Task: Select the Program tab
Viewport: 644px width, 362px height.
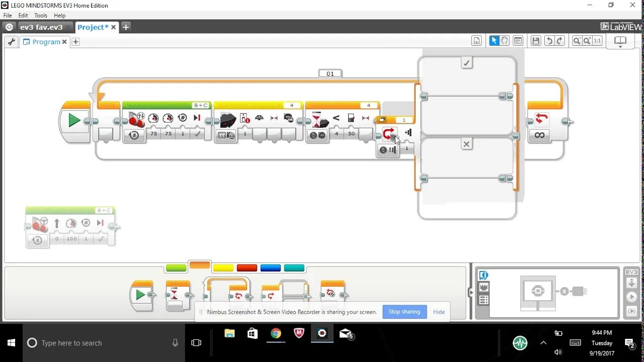Action: [x=46, y=42]
